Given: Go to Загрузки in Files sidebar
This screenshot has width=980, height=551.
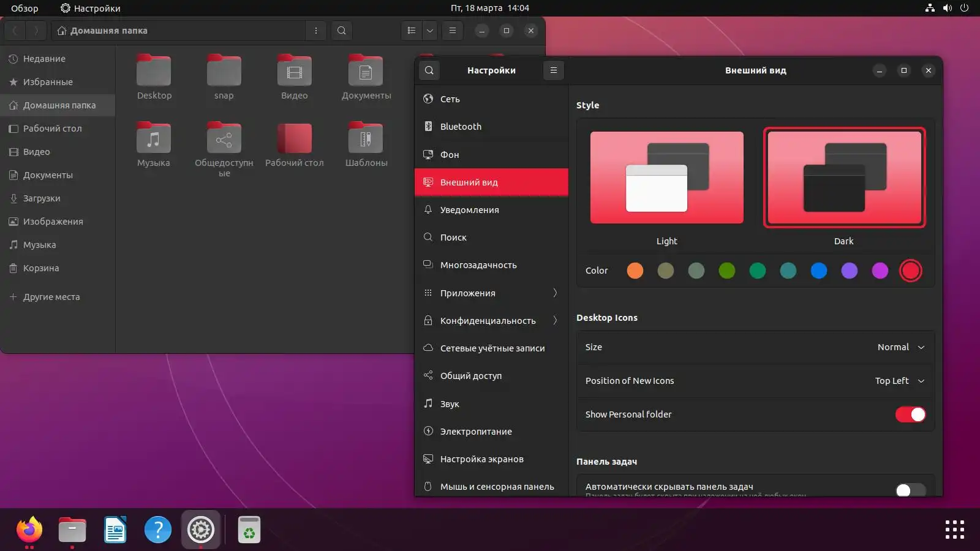Looking at the screenshot, I should pos(58,198).
